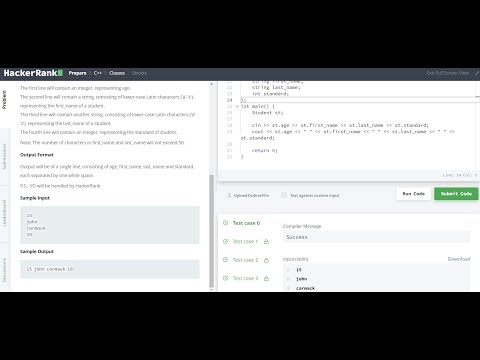The image size is (480, 360).
Task: Click the HackerRank logo
Action: [x=33, y=73]
